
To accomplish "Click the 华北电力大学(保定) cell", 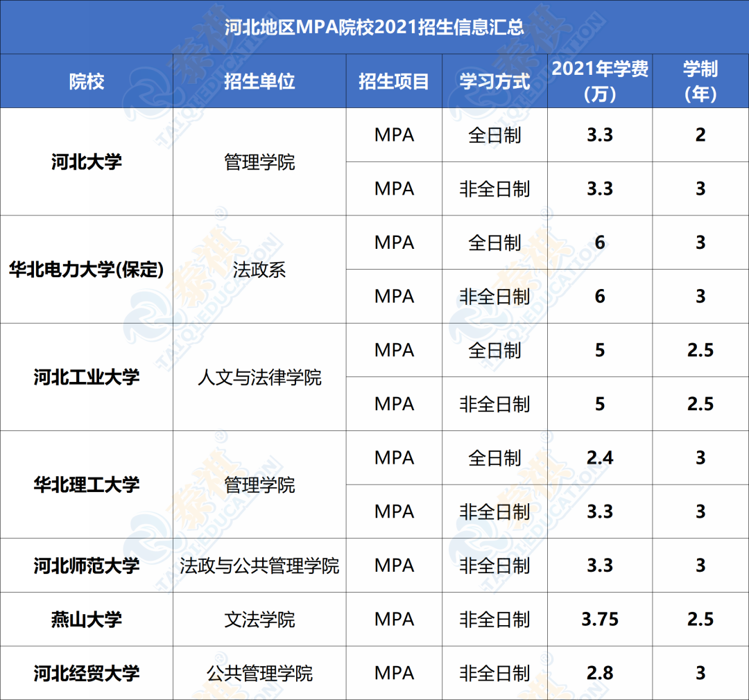I will point(87,270).
